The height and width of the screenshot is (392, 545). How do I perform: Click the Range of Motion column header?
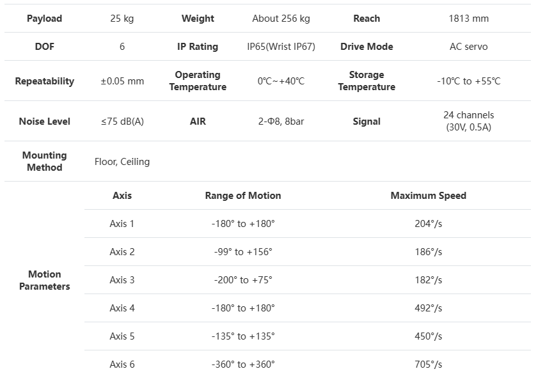point(243,196)
